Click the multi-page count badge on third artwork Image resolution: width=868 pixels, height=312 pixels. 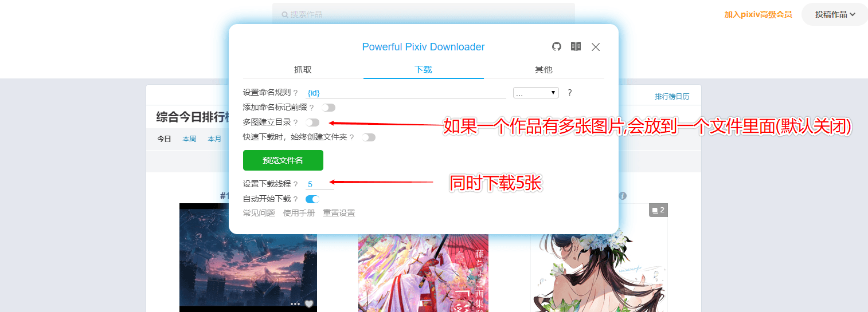coord(658,210)
